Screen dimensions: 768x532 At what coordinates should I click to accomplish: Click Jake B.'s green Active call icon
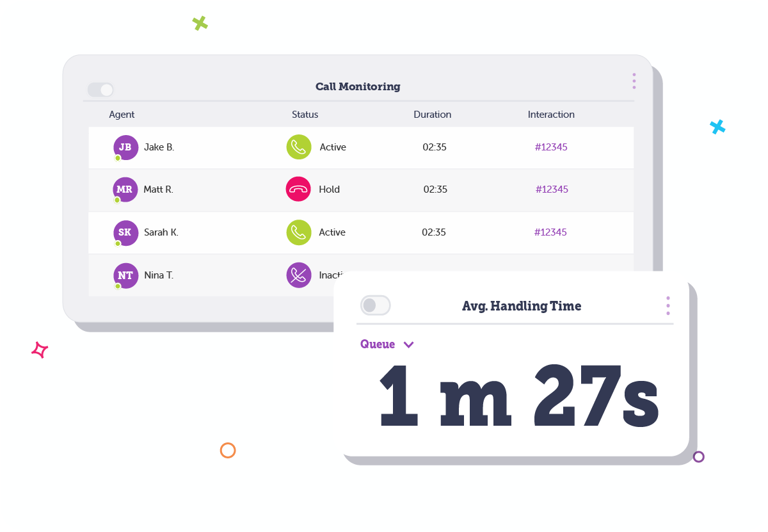[299, 147]
